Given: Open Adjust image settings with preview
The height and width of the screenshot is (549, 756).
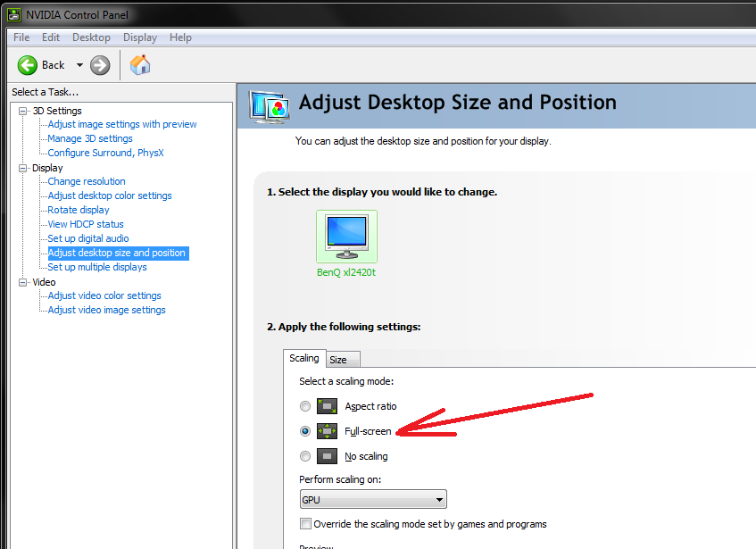Looking at the screenshot, I should point(122,124).
